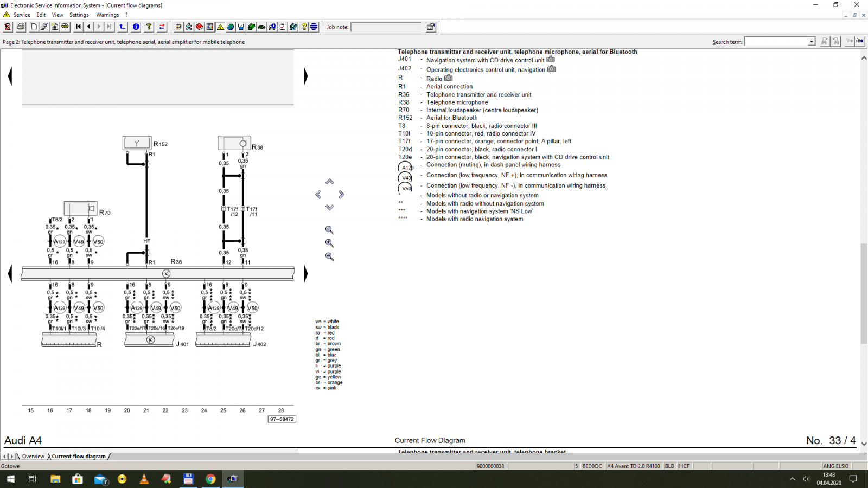Image resolution: width=868 pixels, height=488 pixels.
Task: Click the red book icon in toolbar
Action: click(x=199, y=27)
